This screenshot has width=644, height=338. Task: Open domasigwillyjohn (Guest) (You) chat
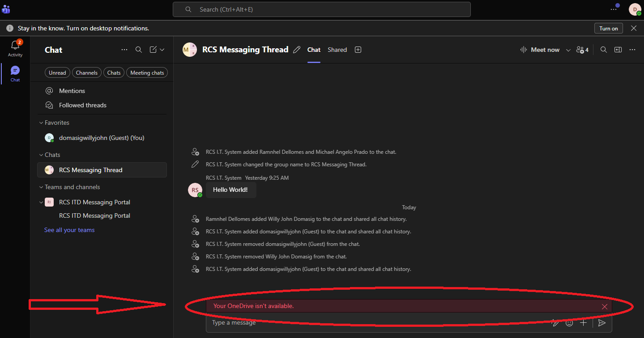point(102,138)
